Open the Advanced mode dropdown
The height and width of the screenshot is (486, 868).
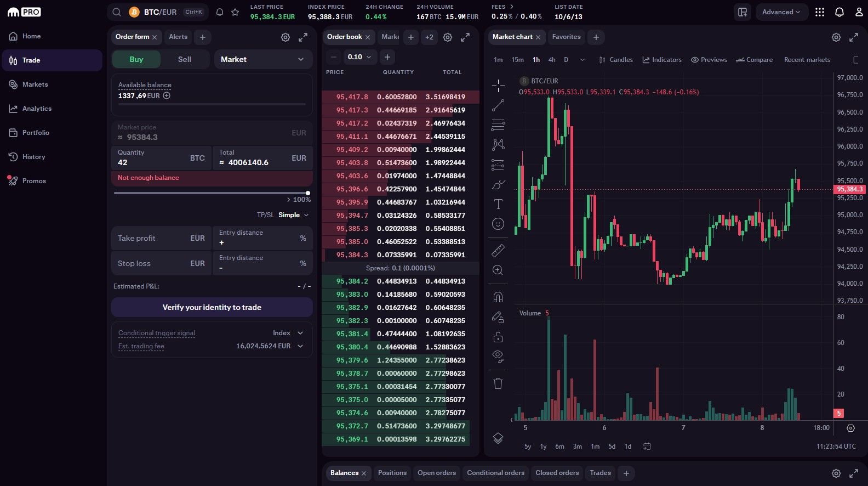coord(781,12)
